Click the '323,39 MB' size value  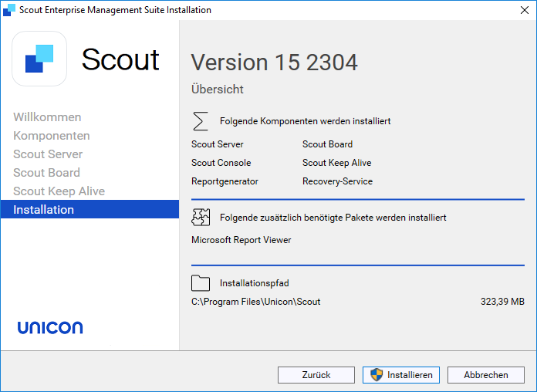[x=502, y=302]
